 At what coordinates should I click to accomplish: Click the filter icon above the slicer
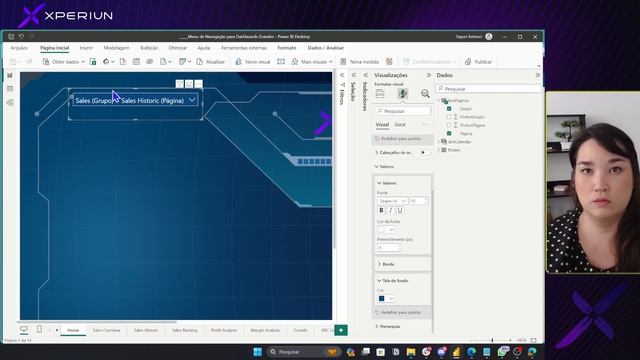180,84
